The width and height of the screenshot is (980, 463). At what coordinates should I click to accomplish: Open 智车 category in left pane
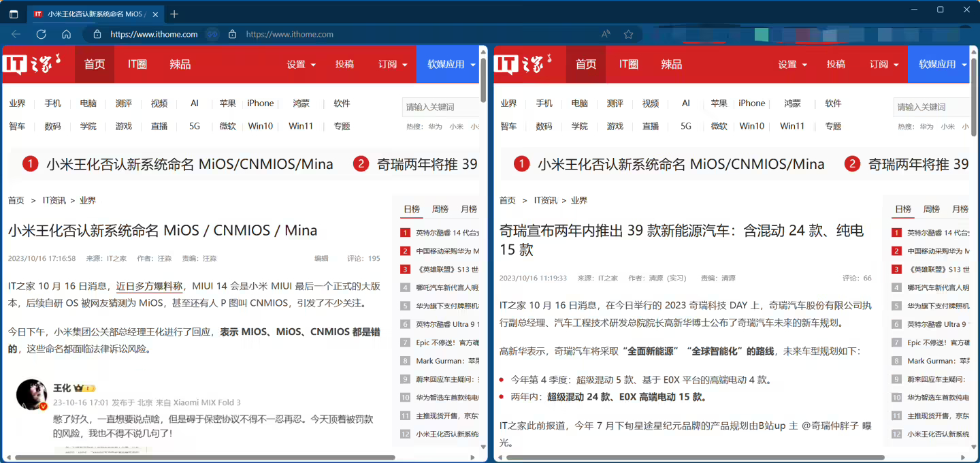click(x=17, y=126)
